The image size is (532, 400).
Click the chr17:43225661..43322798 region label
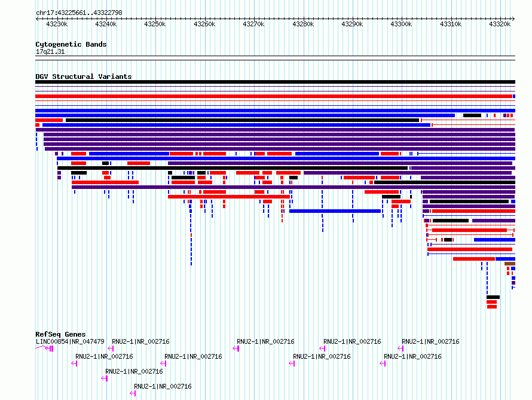[x=79, y=13]
